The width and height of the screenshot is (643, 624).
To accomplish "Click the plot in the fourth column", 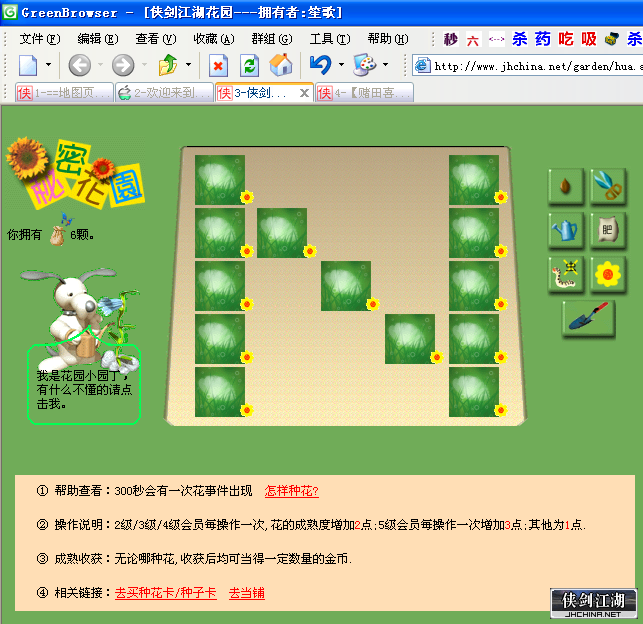I will point(410,339).
